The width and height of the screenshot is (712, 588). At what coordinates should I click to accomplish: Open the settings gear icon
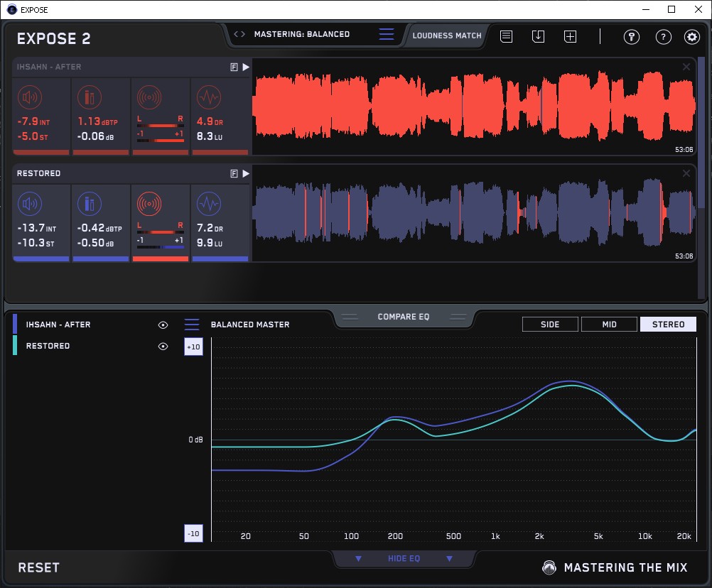pyautogui.click(x=691, y=37)
